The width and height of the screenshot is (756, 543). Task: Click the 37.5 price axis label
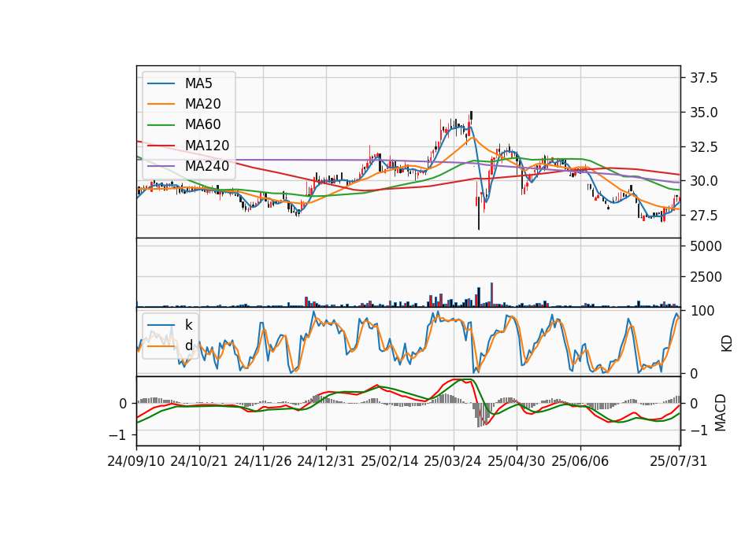(x=703, y=78)
